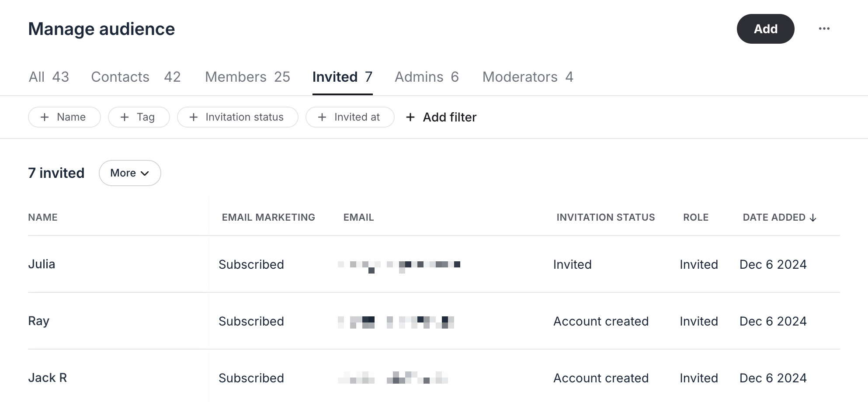Open Julia's audience record
868x402 pixels.
pos(42,264)
